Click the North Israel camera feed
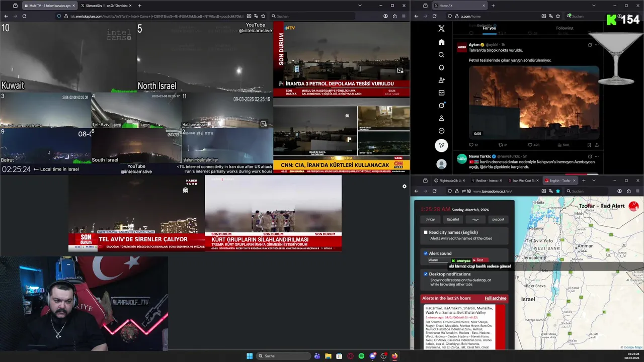644x362 pixels. pyautogui.click(x=205, y=57)
